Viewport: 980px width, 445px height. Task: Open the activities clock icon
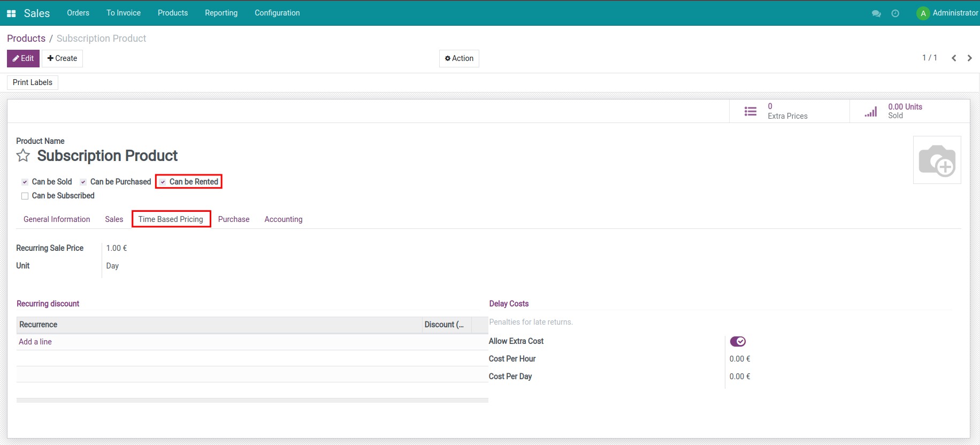[895, 13]
